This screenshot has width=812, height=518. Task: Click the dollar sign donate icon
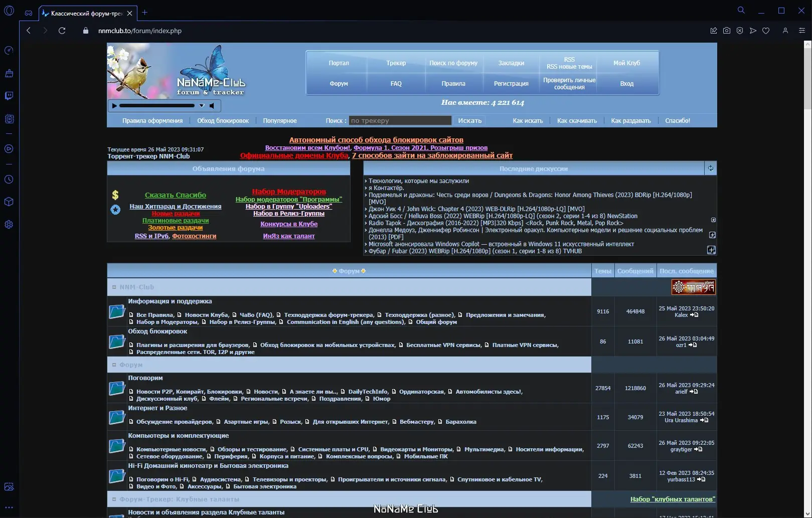pyautogui.click(x=115, y=195)
